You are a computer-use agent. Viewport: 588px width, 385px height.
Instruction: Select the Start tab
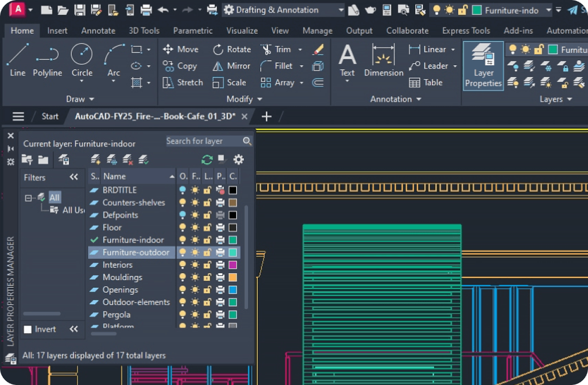click(x=50, y=116)
